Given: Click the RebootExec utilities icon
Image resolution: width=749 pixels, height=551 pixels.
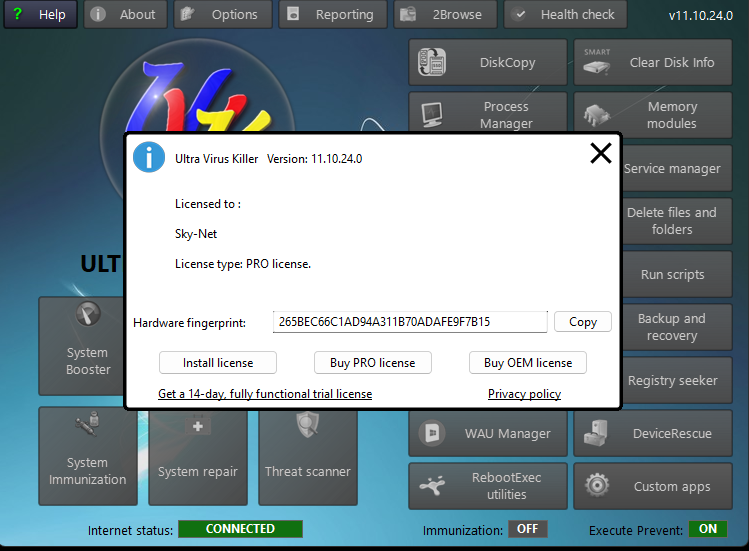Looking at the screenshot, I should coord(432,486).
